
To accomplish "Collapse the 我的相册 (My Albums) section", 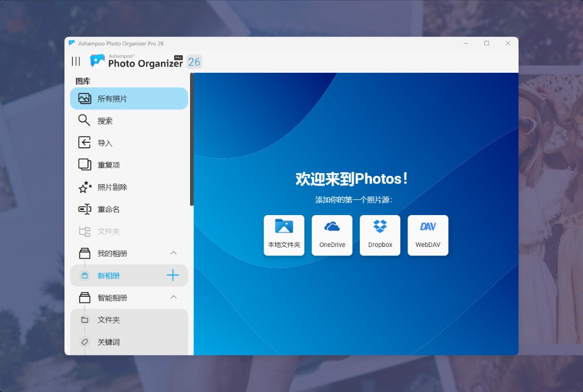I will click(174, 253).
